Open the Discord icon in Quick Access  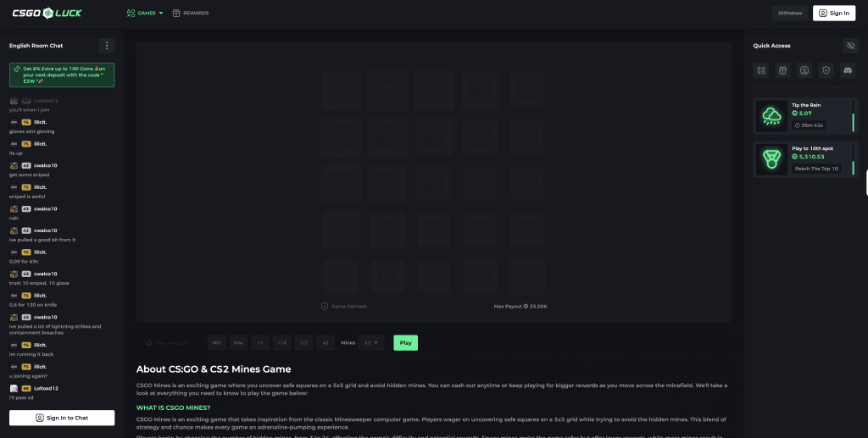point(848,70)
